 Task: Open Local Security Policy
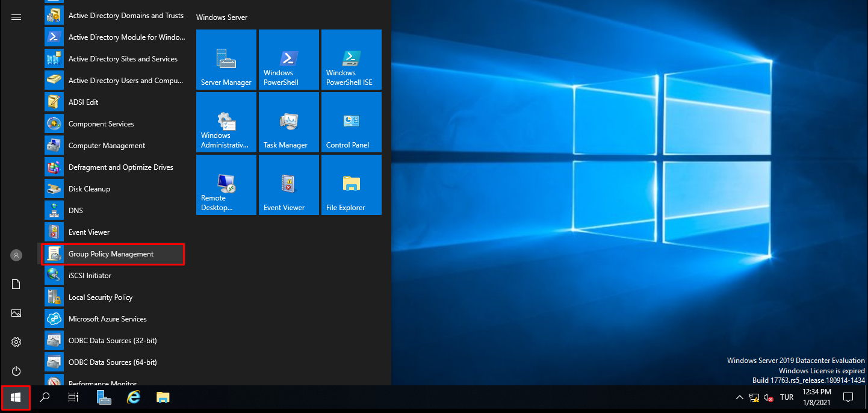pos(114,297)
